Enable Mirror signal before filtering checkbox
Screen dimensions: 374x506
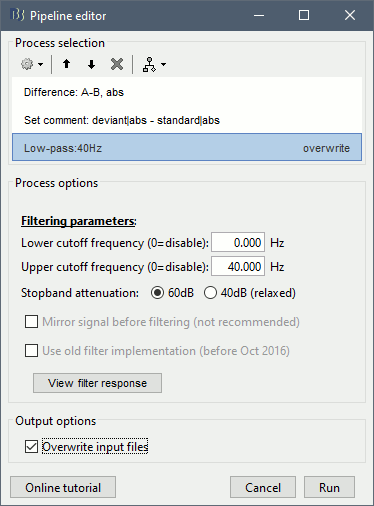pos(31,322)
